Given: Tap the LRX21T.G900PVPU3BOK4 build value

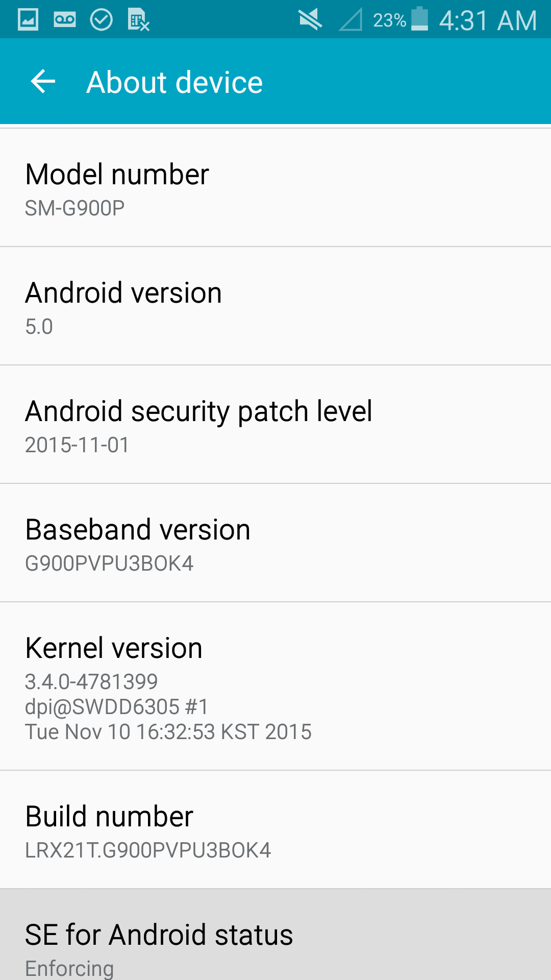Looking at the screenshot, I should coord(148,850).
